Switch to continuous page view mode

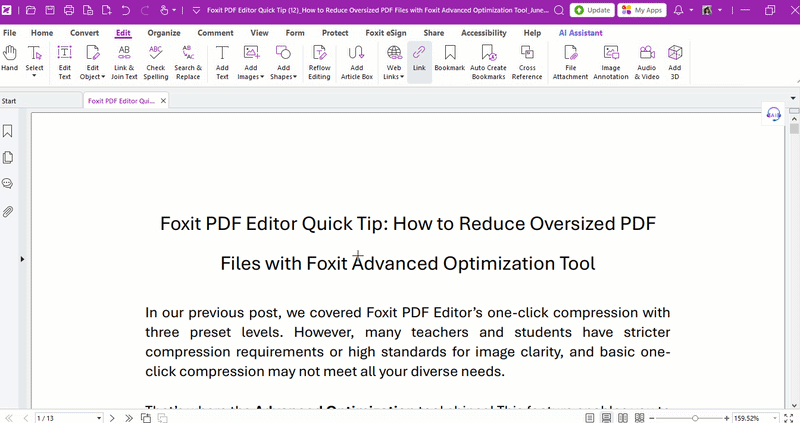[x=606, y=418]
